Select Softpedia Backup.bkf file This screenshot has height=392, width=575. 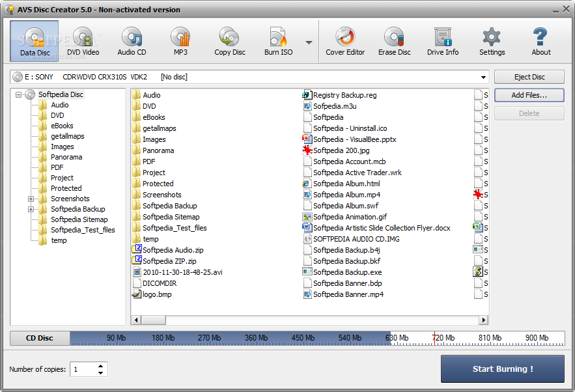pos(342,261)
